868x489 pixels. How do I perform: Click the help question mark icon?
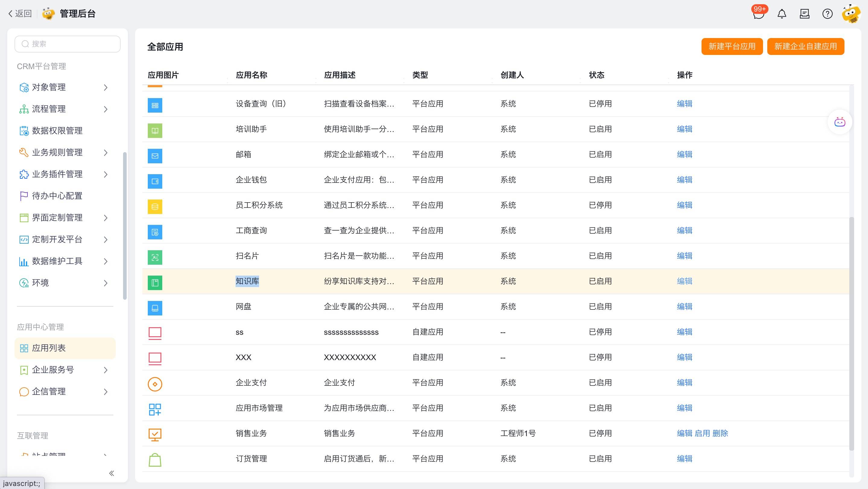coord(827,14)
